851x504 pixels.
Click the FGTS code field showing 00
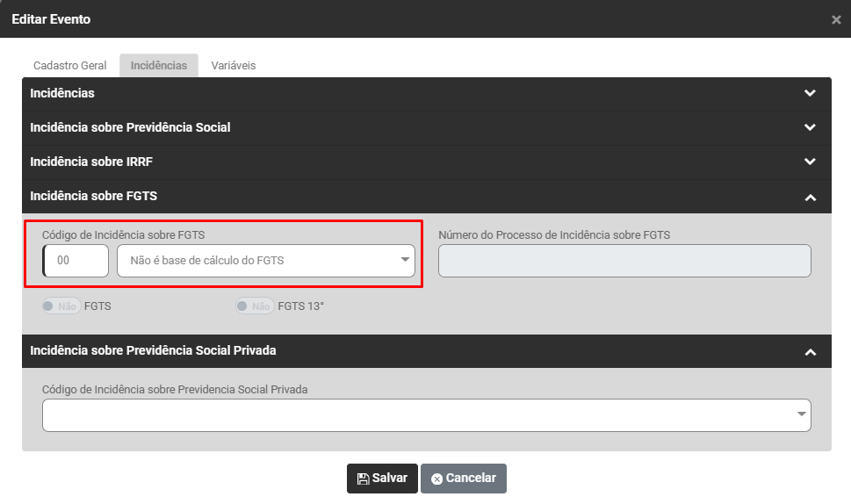click(76, 261)
